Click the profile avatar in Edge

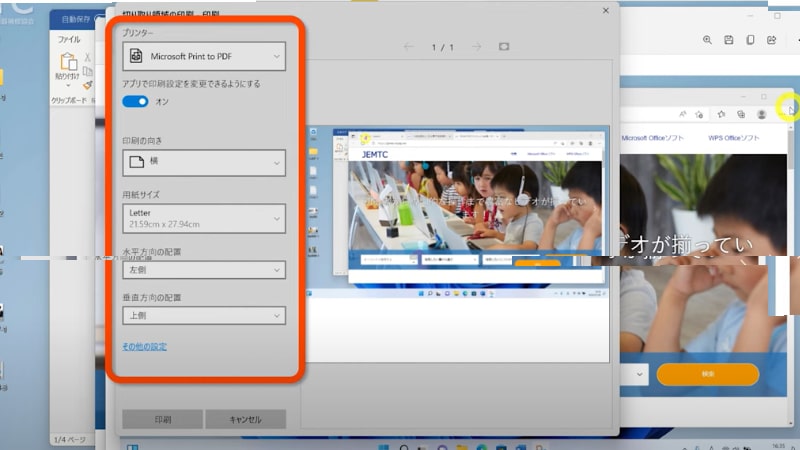[x=762, y=114]
